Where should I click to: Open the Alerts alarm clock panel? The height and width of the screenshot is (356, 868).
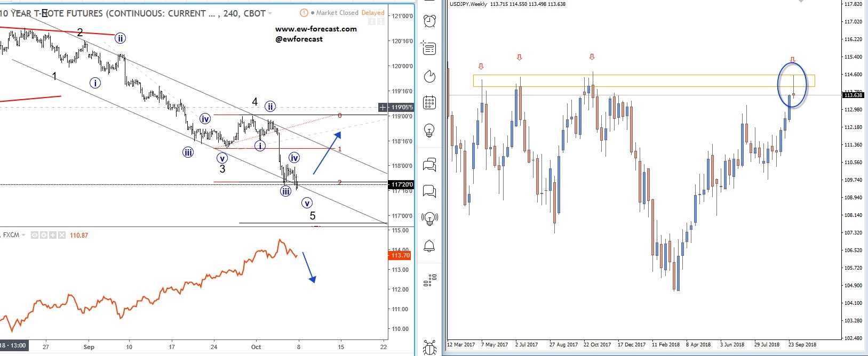(429, 21)
